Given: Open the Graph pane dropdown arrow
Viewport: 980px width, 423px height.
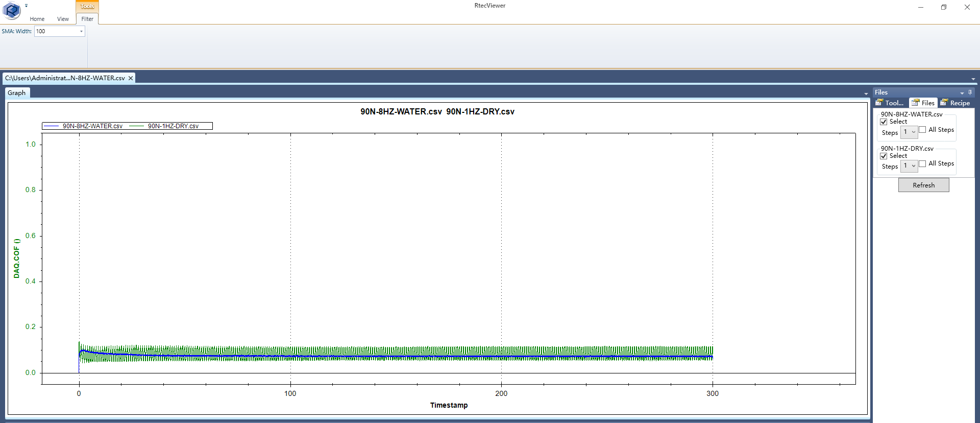Looking at the screenshot, I should (866, 93).
